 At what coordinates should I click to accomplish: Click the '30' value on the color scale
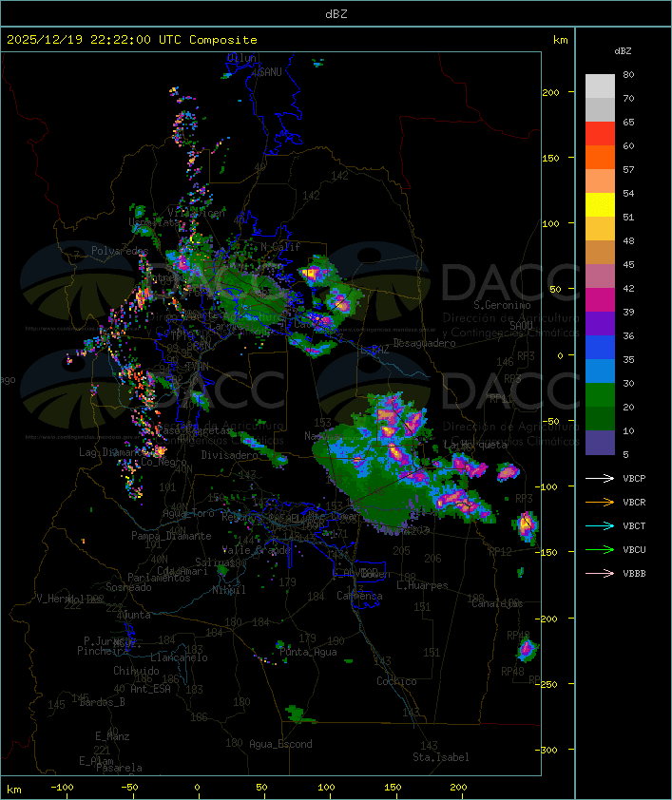(x=628, y=383)
